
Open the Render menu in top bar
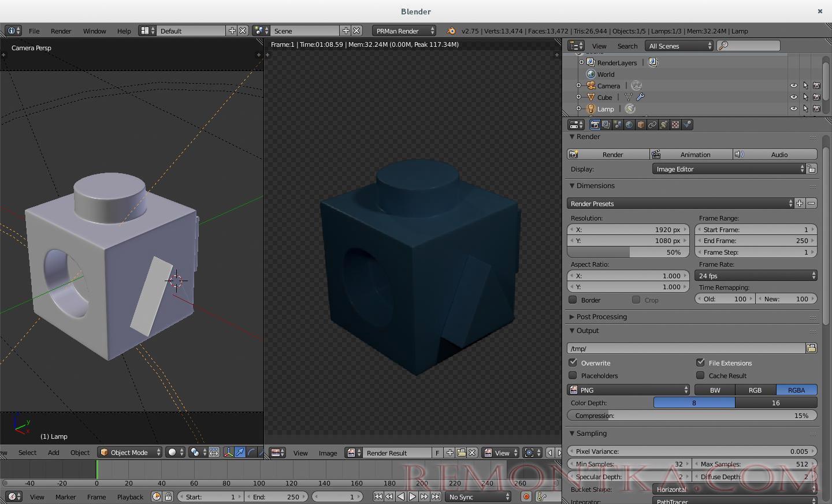coord(61,31)
